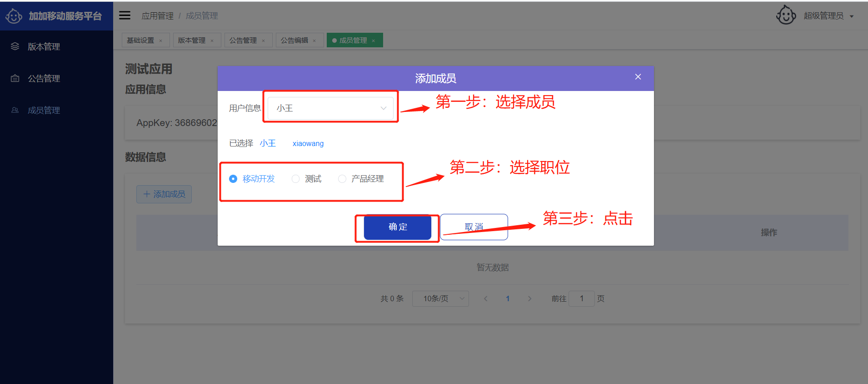Close the 公告编辑 tab with its x
868x384 pixels.
click(x=314, y=41)
